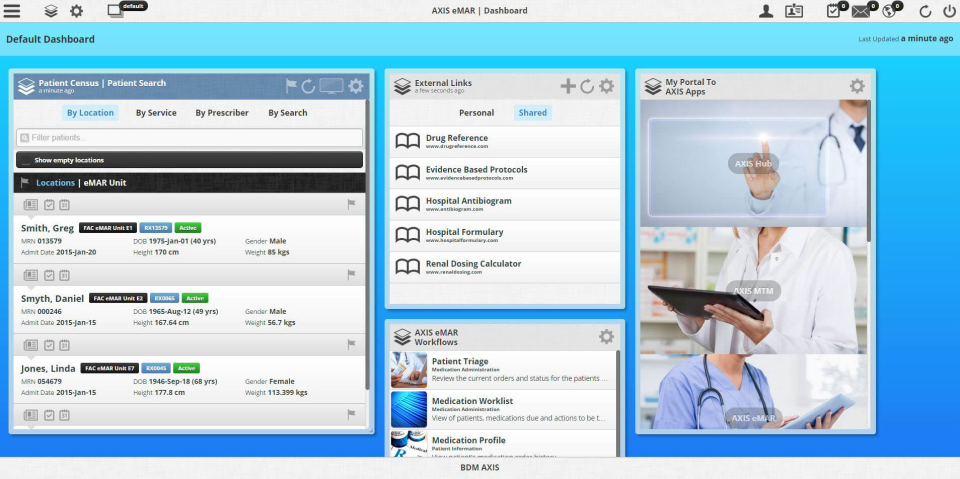Screen dimensions: 960x479
Task: Click monitor icon in Patient Census header
Action: (x=331, y=86)
